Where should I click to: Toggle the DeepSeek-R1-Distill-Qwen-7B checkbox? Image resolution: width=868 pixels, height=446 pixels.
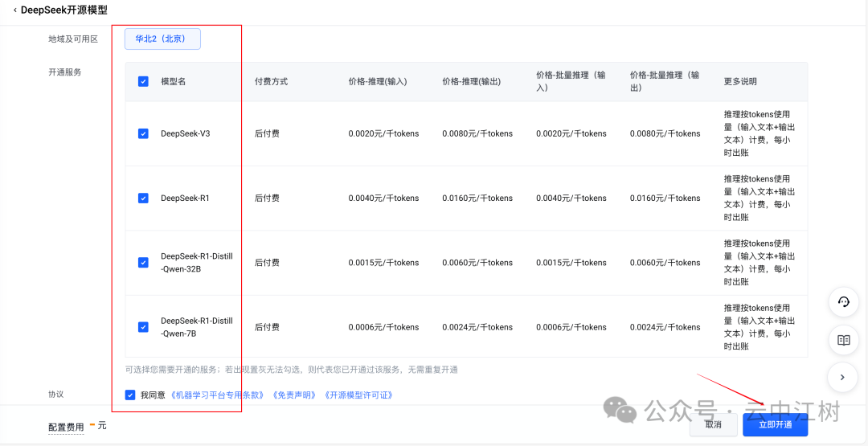coord(143,327)
